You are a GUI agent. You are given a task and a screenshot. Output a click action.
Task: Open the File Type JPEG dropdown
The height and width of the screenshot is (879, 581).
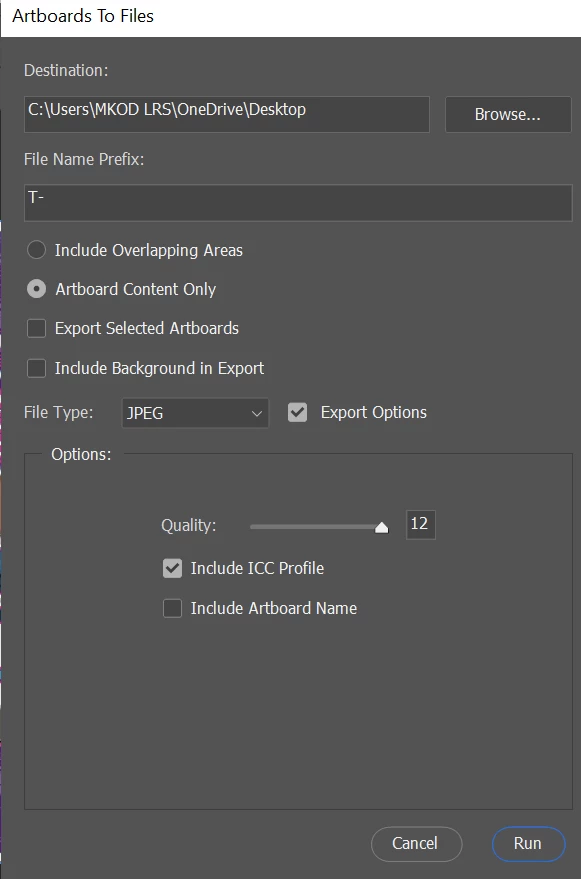pyautogui.click(x=195, y=413)
